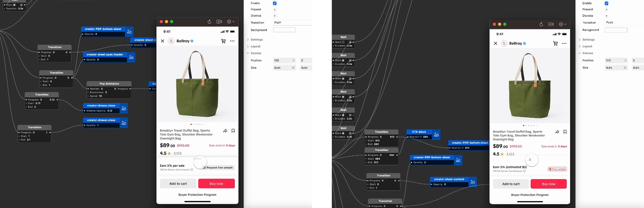Tap Add to cart button in left prototype
644x208 pixels.
[178, 184]
